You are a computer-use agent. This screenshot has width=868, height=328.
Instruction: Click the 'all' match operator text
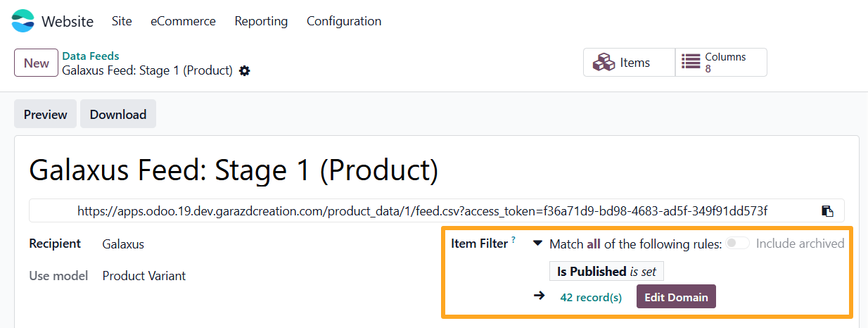594,244
